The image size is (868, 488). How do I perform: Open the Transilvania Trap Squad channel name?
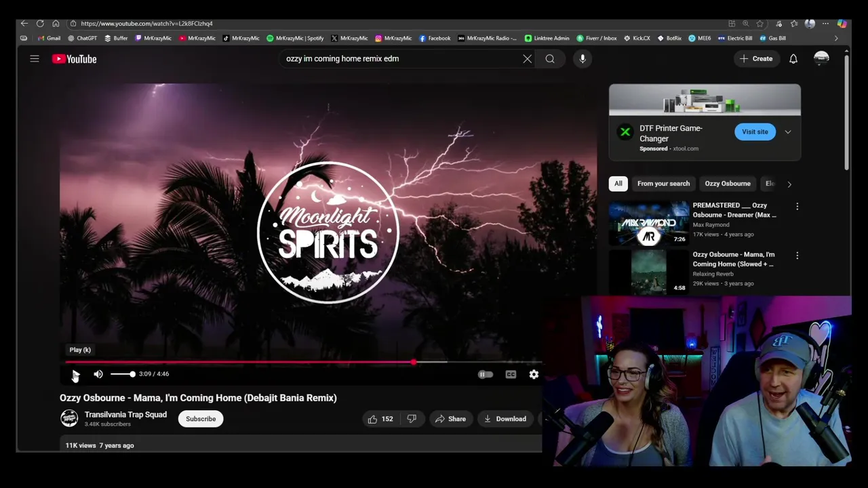coord(125,415)
